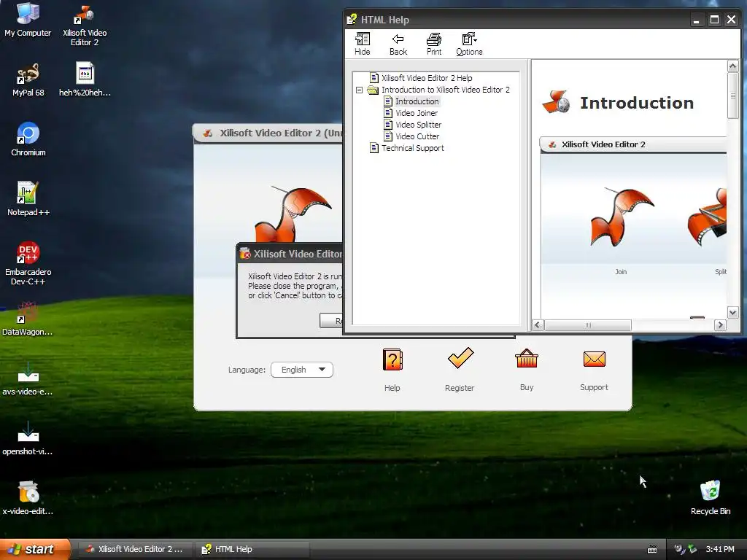This screenshot has height=560, width=747.
Task: Click the Join film-strip image in help page
Action: pyautogui.click(x=621, y=217)
